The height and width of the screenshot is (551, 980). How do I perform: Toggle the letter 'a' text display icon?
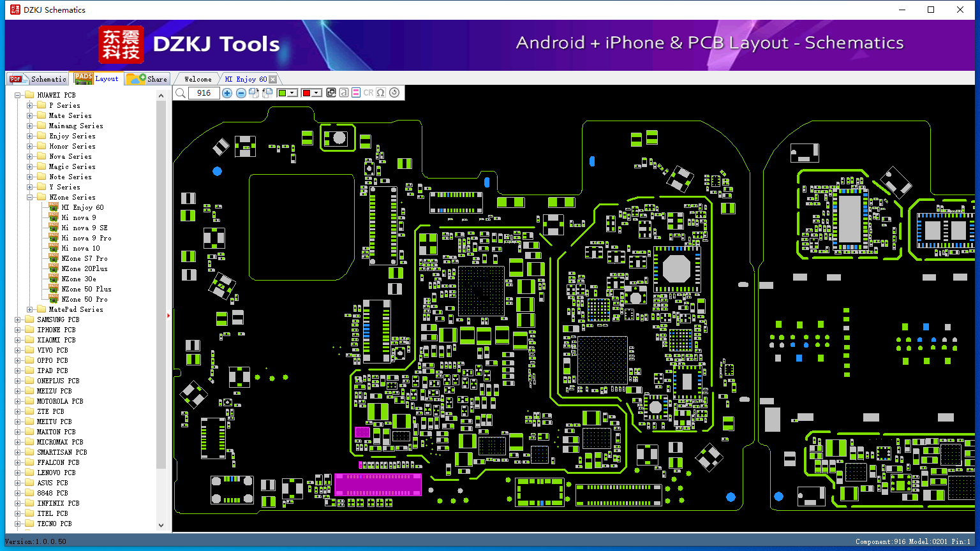click(344, 93)
